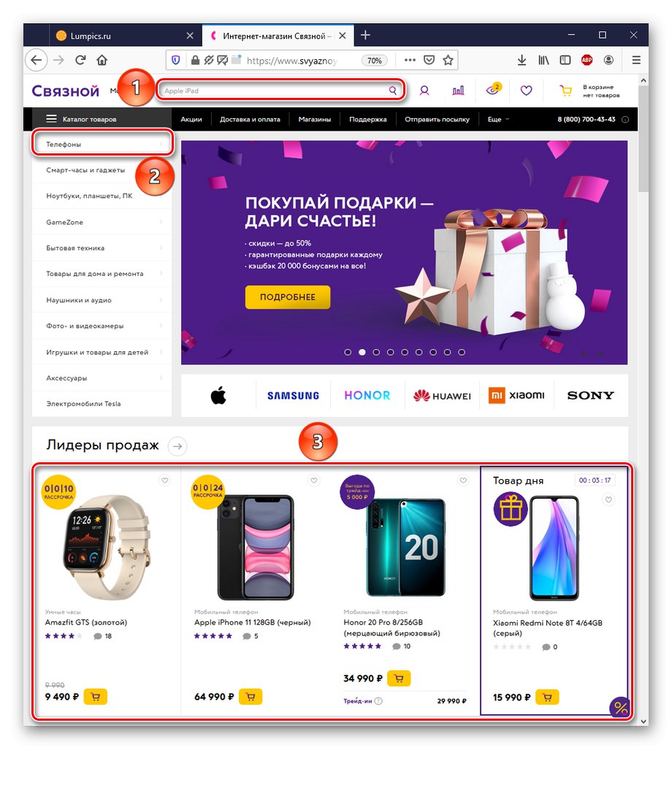Click the Подробнее banner button
This screenshot has height=804, width=672.
[287, 297]
